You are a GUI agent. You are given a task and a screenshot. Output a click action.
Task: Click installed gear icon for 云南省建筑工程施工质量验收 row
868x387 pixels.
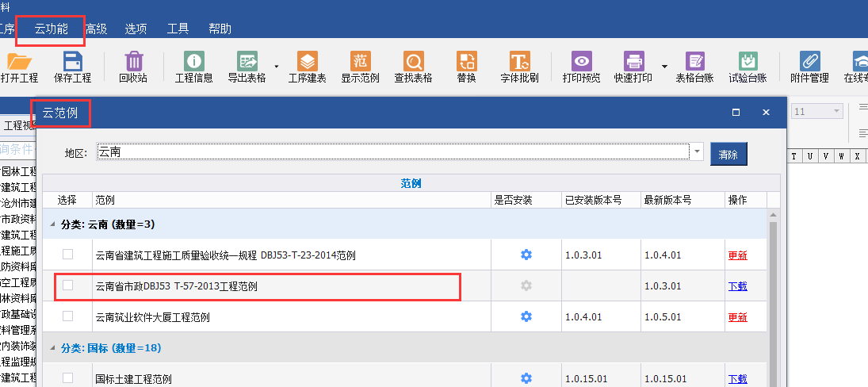[x=526, y=255]
